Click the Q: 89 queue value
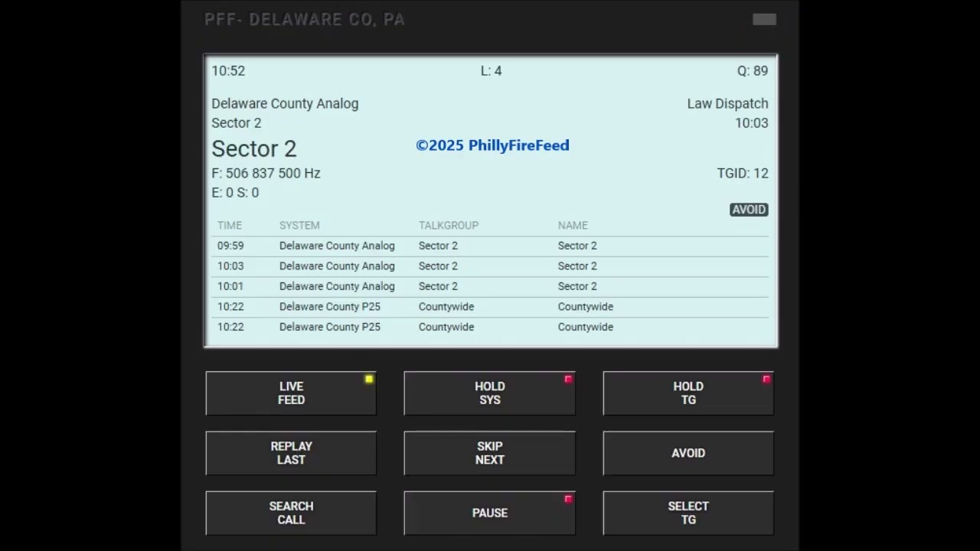Viewport: 980px width, 551px height. [x=753, y=70]
